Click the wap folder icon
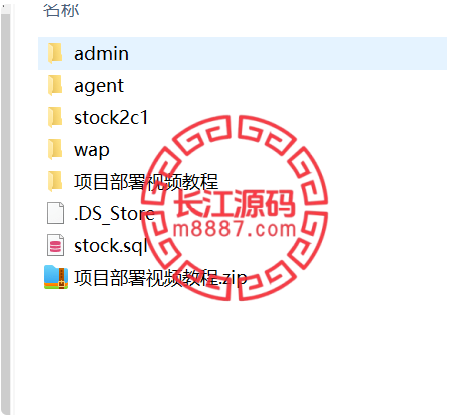 point(55,149)
